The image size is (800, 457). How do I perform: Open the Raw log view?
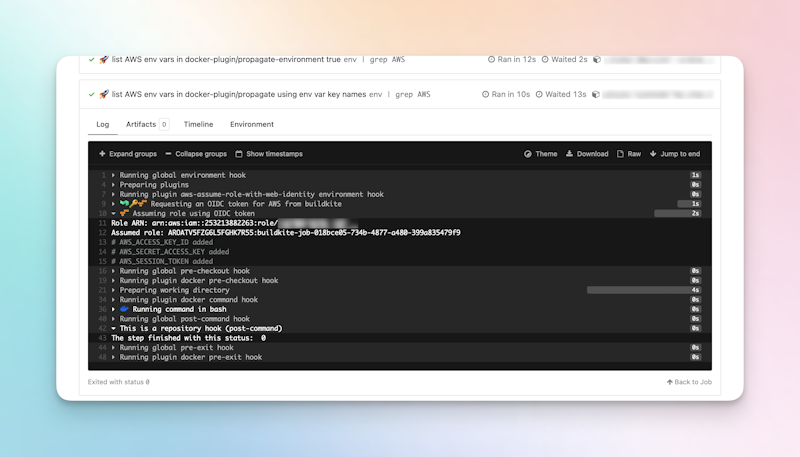[x=629, y=154]
